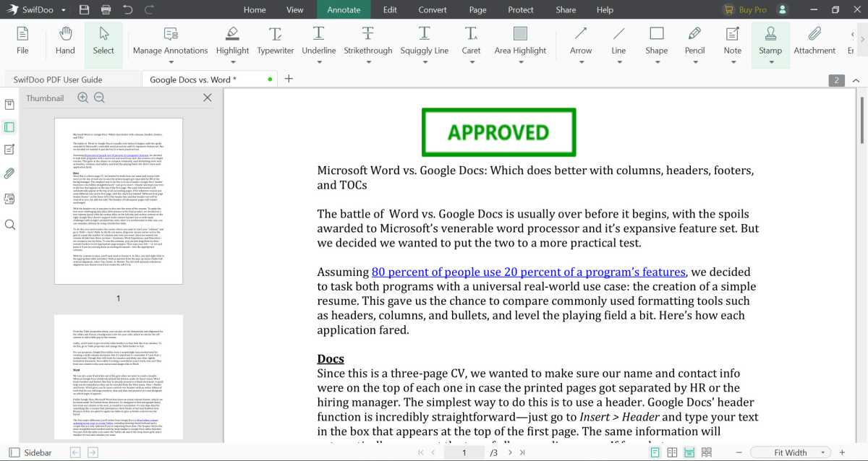The image size is (868, 461).
Task: Navigate forward to next view
Action: tap(92, 452)
